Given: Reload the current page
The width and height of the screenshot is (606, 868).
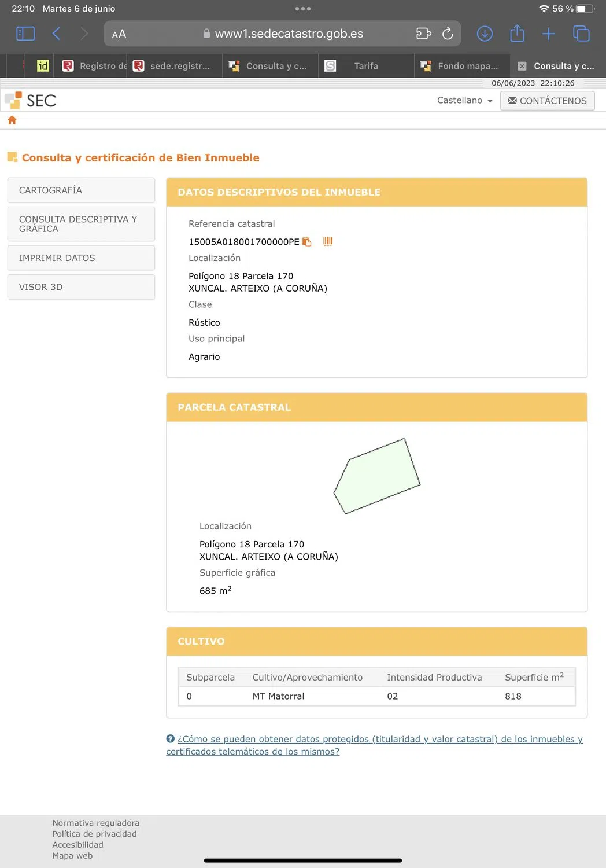Looking at the screenshot, I should click(x=448, y=34).
